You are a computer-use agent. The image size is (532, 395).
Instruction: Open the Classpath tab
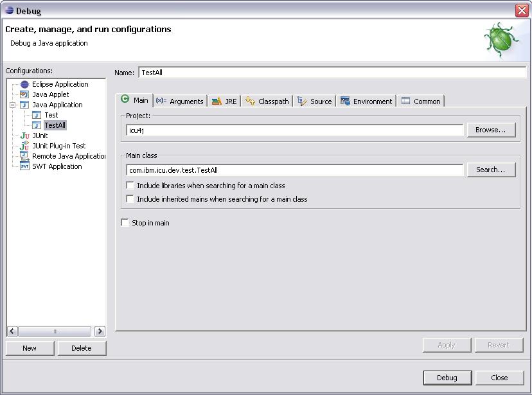[267, 101]
